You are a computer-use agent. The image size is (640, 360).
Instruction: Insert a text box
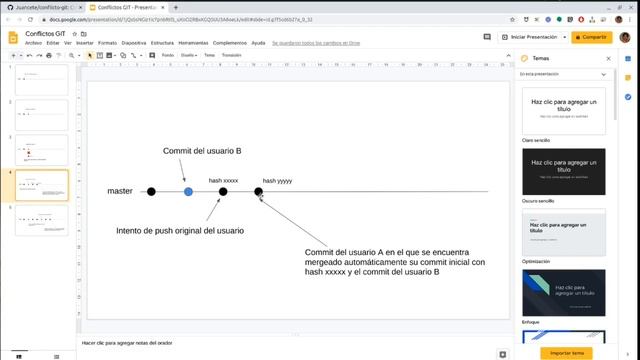pyautogui.click(x=100, y=55)
